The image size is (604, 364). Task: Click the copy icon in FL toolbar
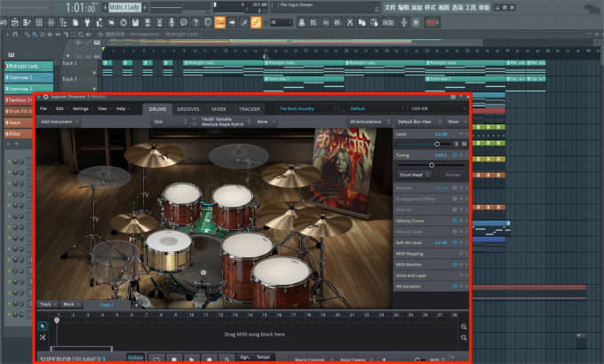pos(362,23)
